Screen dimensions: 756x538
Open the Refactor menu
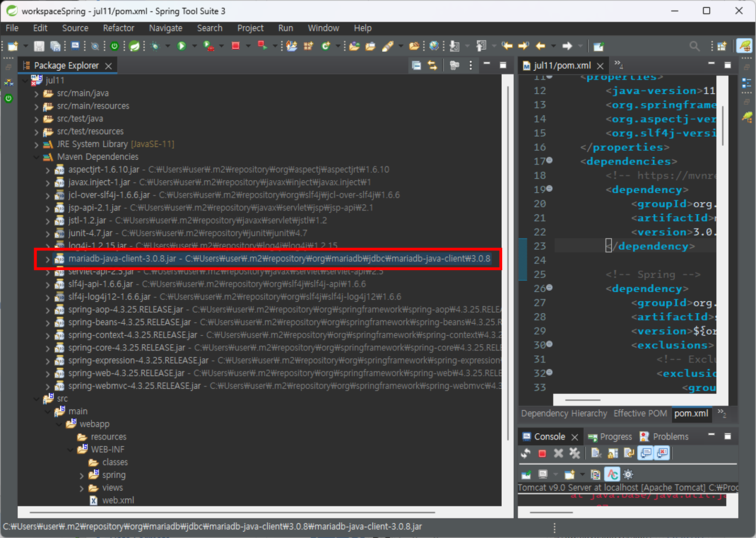(x=119, y=28)
